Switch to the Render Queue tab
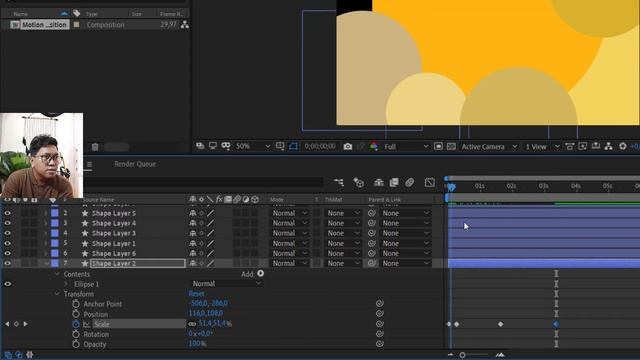This screenshot has height=360, width=640. [135, 164]
